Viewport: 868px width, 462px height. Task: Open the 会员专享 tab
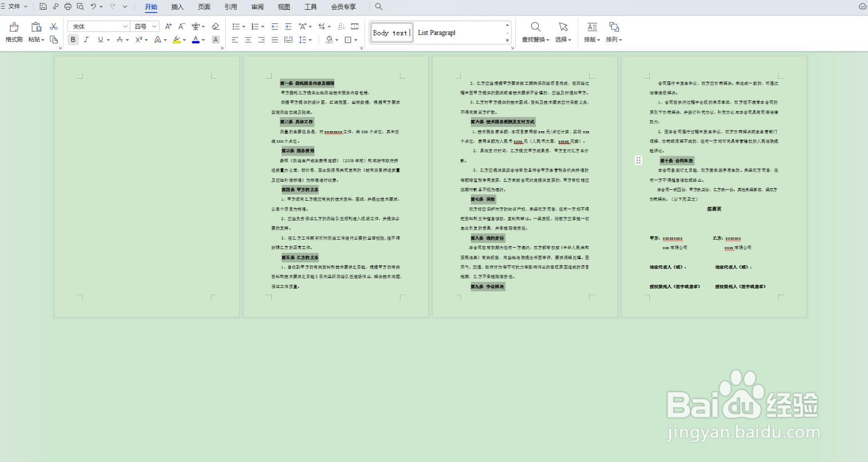click(x=343, y=7)
